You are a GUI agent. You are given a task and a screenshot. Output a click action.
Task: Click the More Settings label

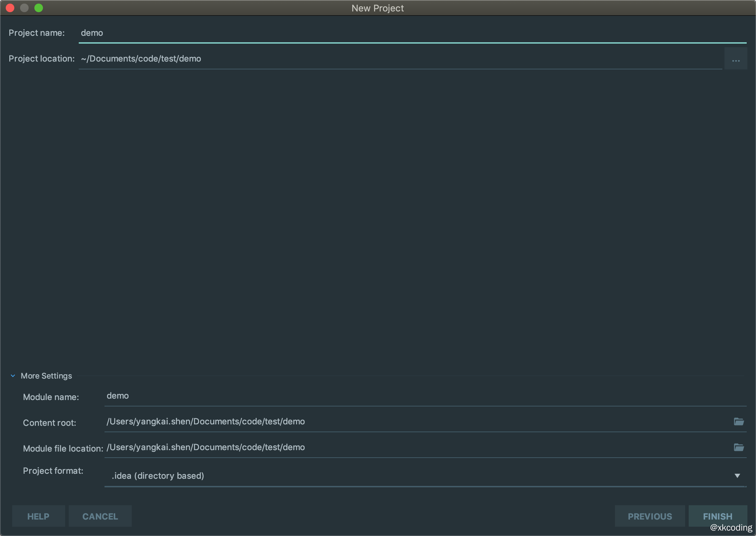pos(46,376)
